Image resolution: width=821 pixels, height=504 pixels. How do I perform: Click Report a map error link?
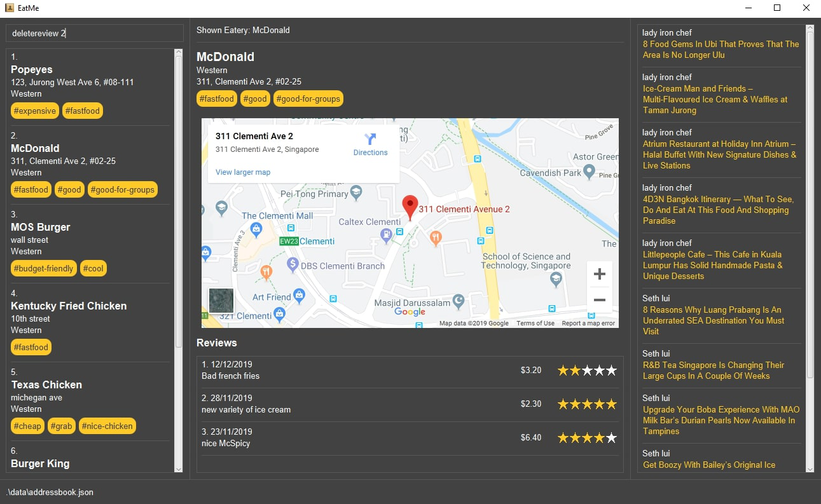pyautogui.click(x=588, y=324)
